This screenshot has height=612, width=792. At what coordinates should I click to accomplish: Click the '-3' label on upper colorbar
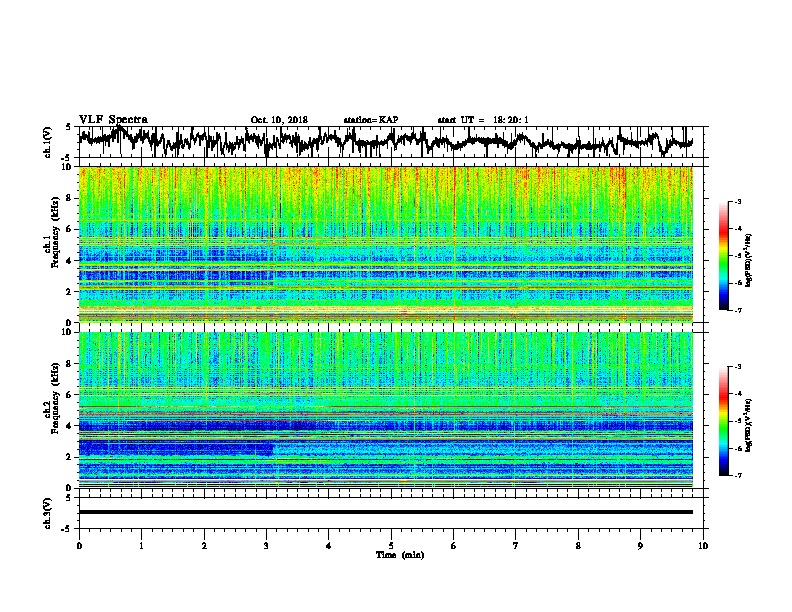tap(737, 201)
